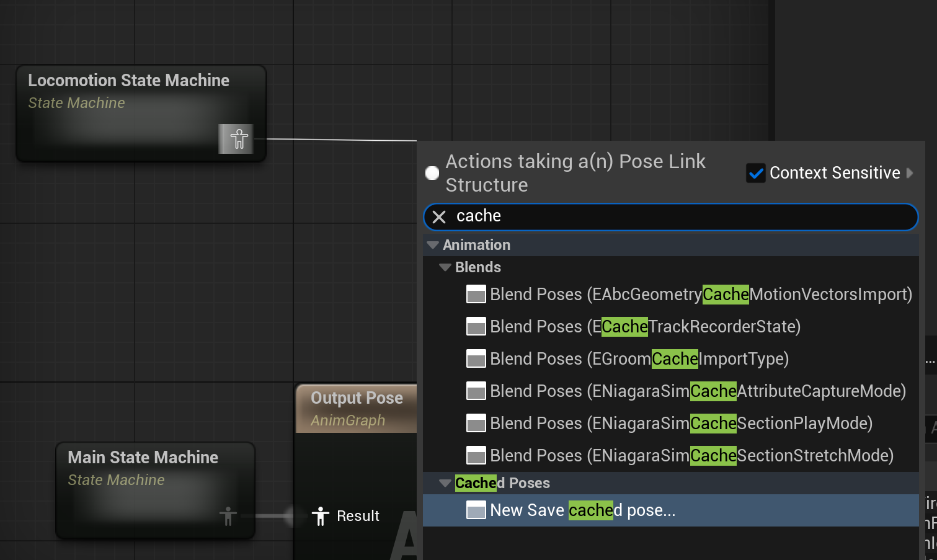Click the node icon beside Blend Poses (ECacheTrackRecorderState)
This screenshot has width=937, height=560.
point(476,326)
